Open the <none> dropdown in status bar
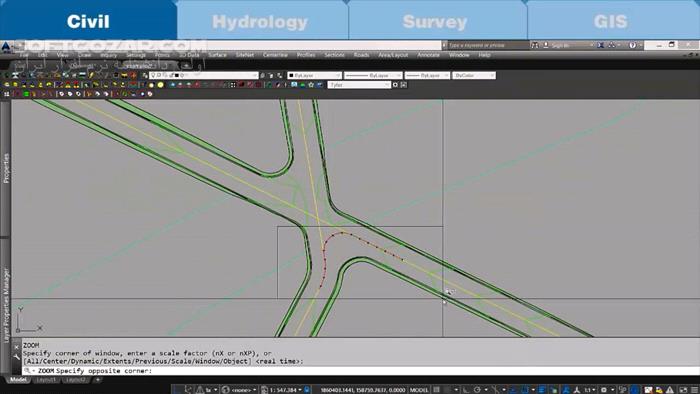The height and width of the screenshot is (394, 700). (243, 390)
